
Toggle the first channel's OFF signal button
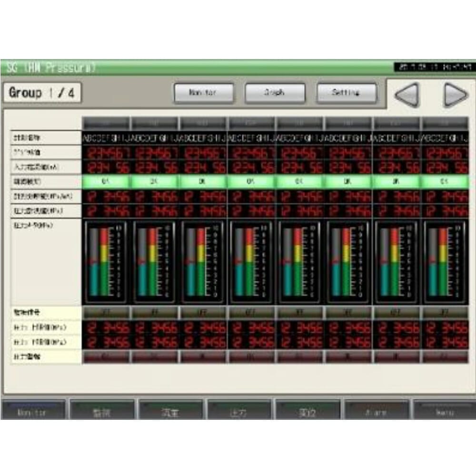coord(106,313)
